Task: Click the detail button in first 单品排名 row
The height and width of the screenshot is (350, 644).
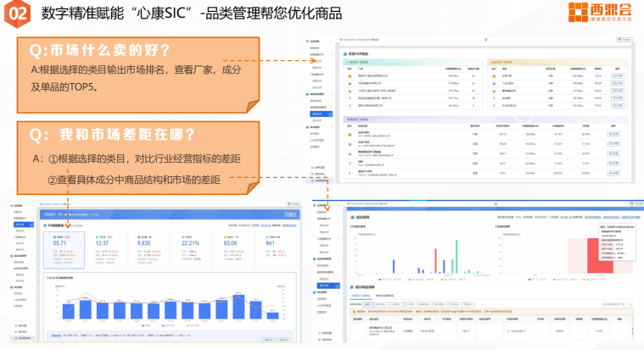Action: [613, 134]
